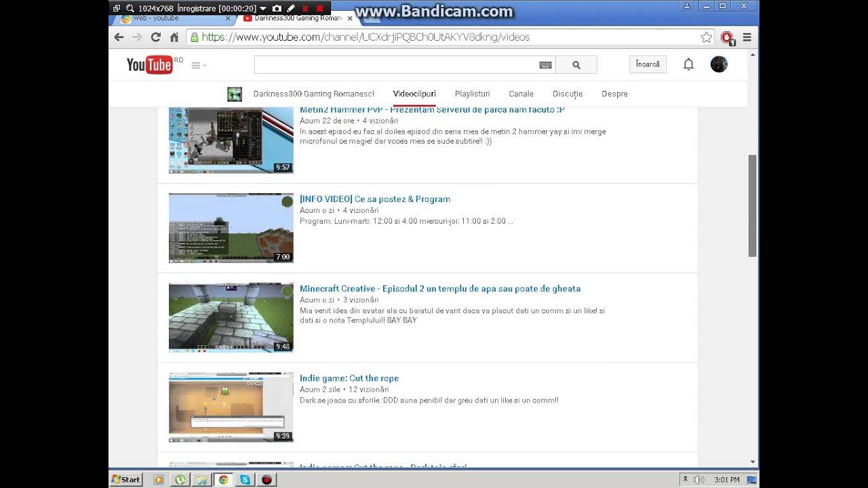The width and height of the screenshot is (868, 488).
Task: Open the Cut the rope video thumbnail
Action: click(231, 407)
